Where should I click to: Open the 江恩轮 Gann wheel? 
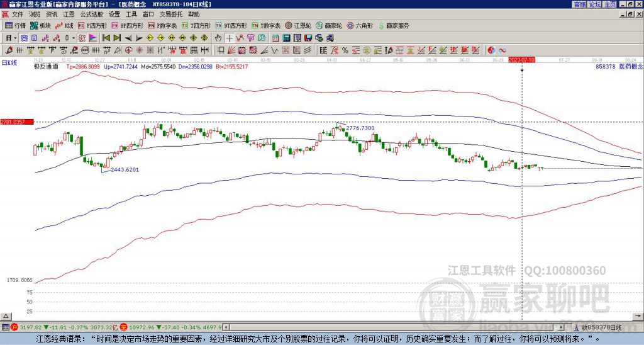pos(298,25)
